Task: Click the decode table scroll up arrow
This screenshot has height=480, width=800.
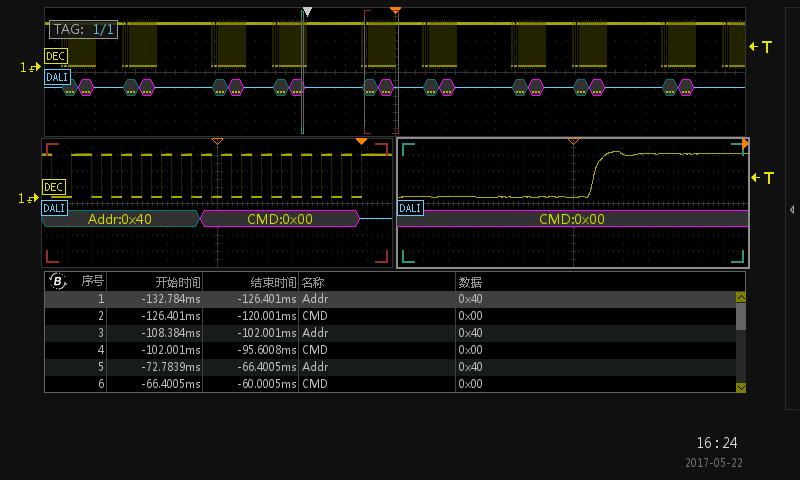Action: 741,297
